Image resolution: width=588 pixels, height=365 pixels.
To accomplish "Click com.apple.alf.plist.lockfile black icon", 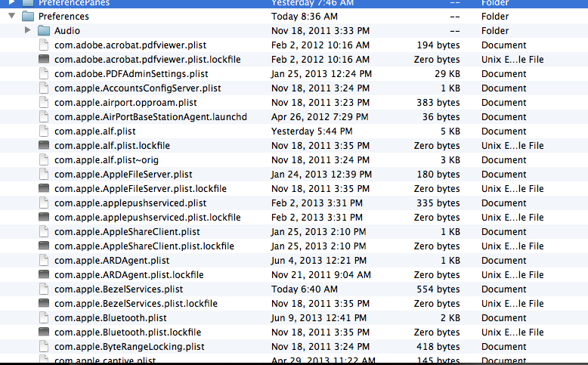I will click(44, 145).
